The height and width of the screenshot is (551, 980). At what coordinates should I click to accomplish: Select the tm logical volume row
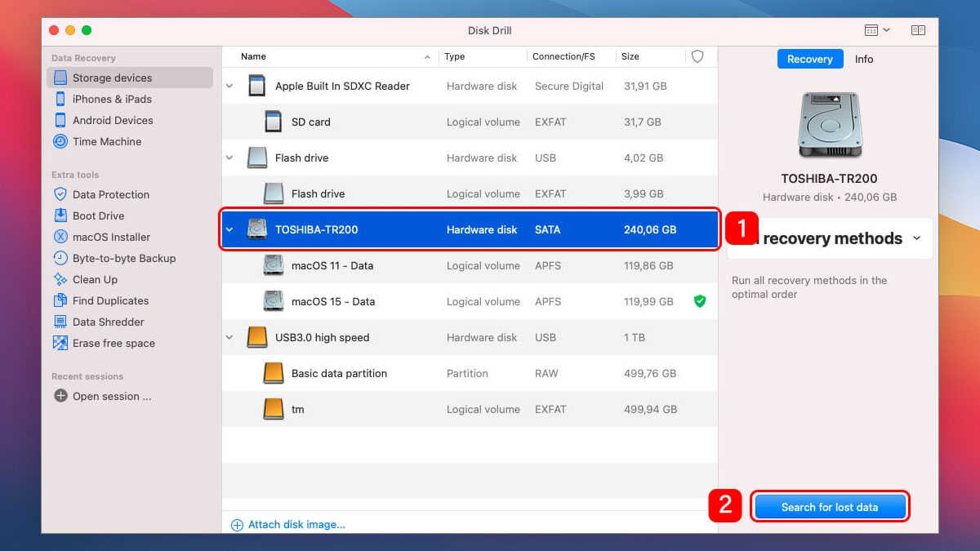pyautogui.click(x=470, y=409)
